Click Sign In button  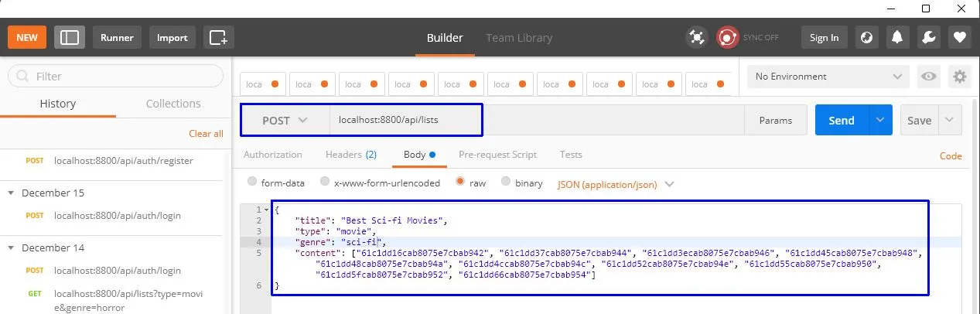[x=825, y=37]
